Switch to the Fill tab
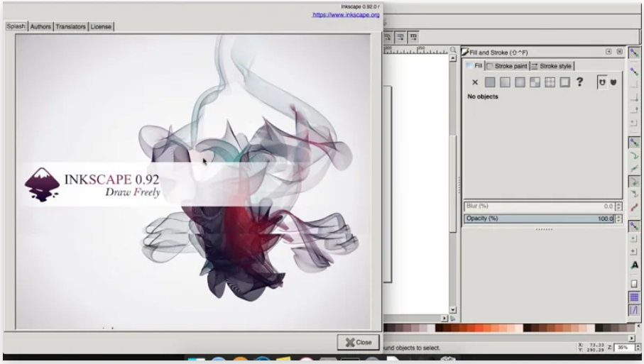The width and height of the screenshot is (644, 364). coord(475,66)
